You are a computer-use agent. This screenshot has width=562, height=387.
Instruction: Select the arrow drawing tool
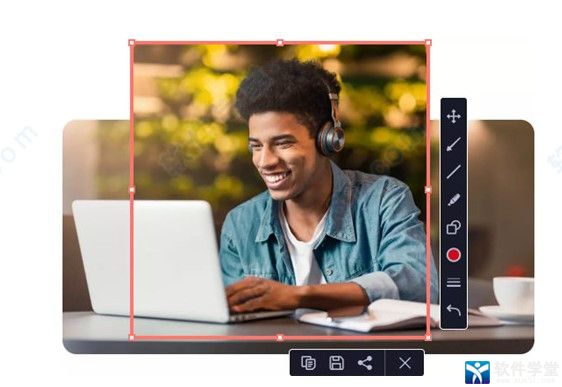coord(453,144)
